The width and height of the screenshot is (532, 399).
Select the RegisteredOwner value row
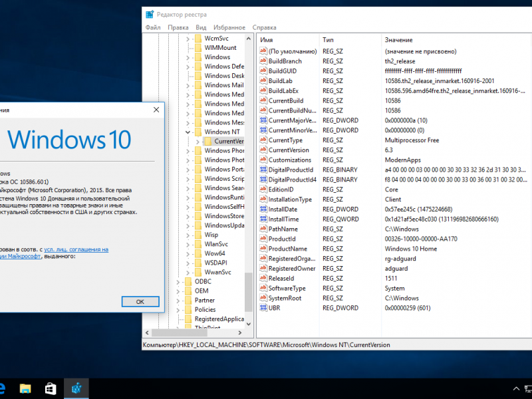[x=394, y=269]
